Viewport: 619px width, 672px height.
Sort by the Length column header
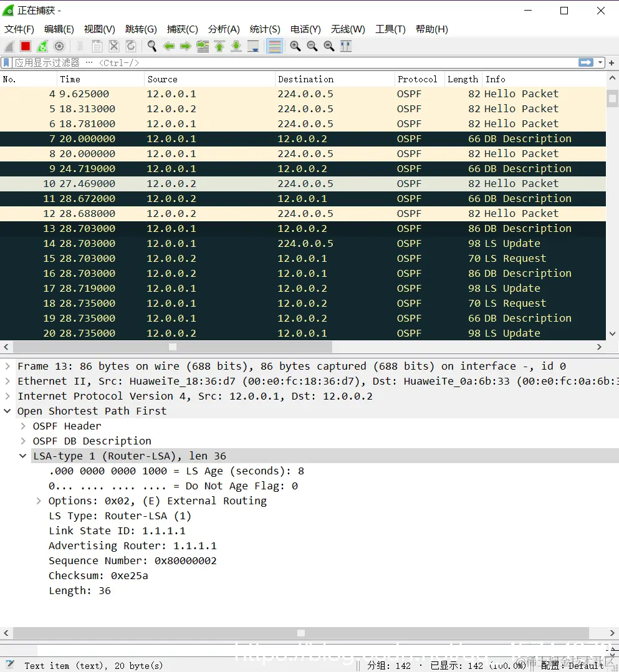[463, 79]
